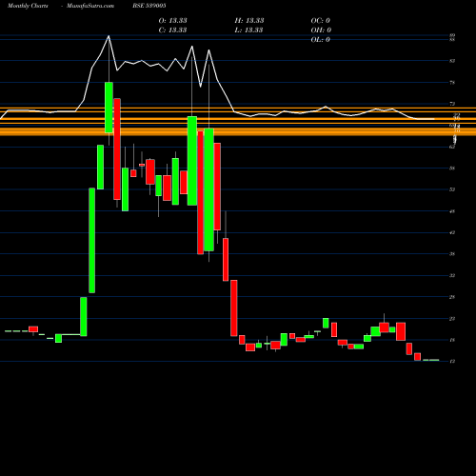Viewport: 476px width, 476px height.
Task: Click the 48 price axis label
Action: [x=452, y=211]
